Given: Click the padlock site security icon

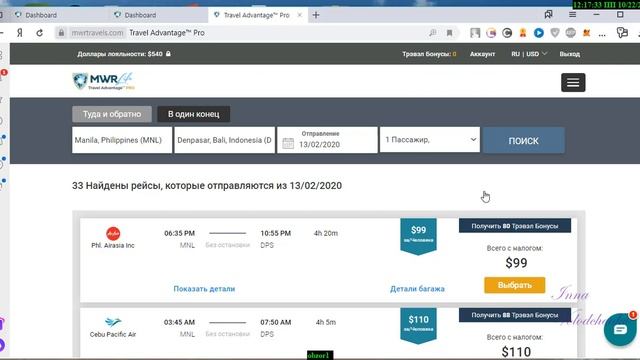Looking at the screenshot, I should 61,33.
